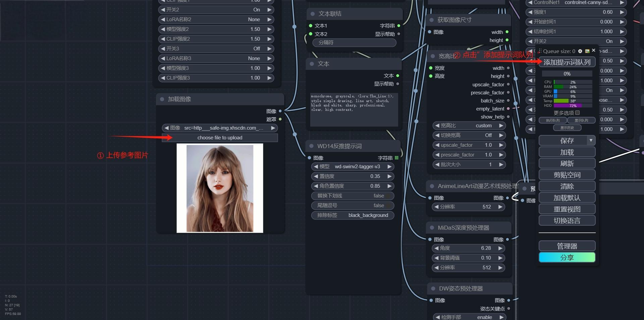Click the 添加提示词队列 button
644x320 pixels.
pos(567,62)
